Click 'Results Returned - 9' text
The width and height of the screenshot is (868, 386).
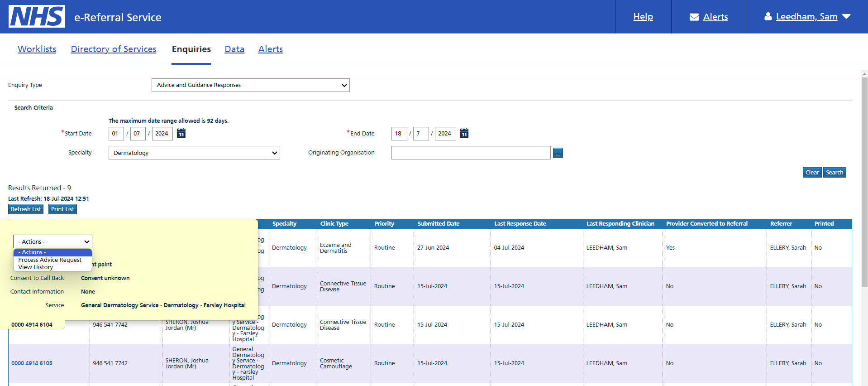[x=39, y=188]
